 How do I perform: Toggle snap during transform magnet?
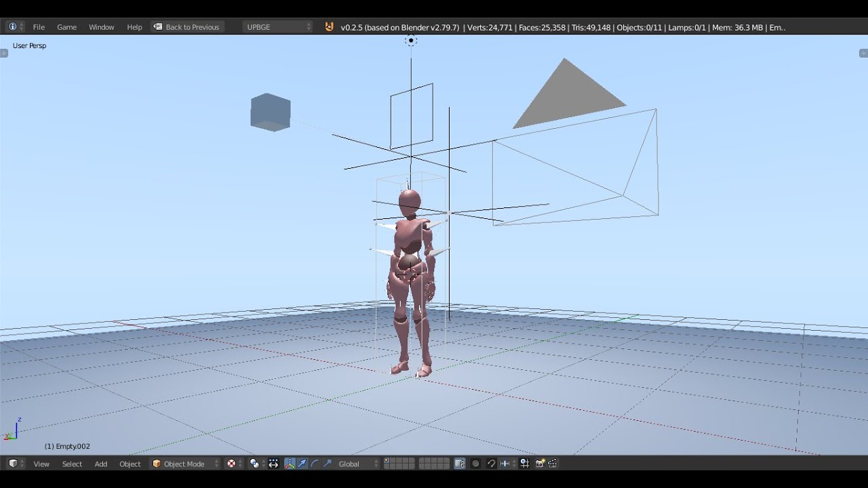pos(492,464)
